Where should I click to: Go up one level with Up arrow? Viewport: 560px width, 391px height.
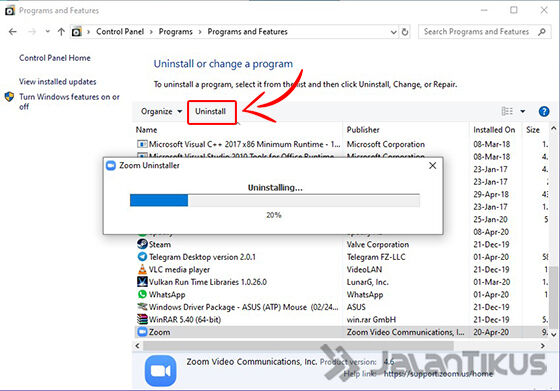point(61,32)
